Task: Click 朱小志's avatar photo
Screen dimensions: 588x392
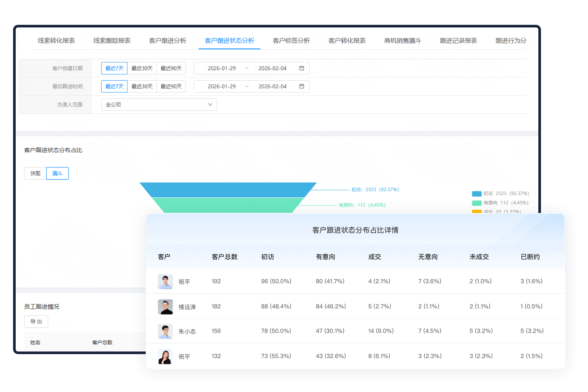Action: (x=165, y=331)
